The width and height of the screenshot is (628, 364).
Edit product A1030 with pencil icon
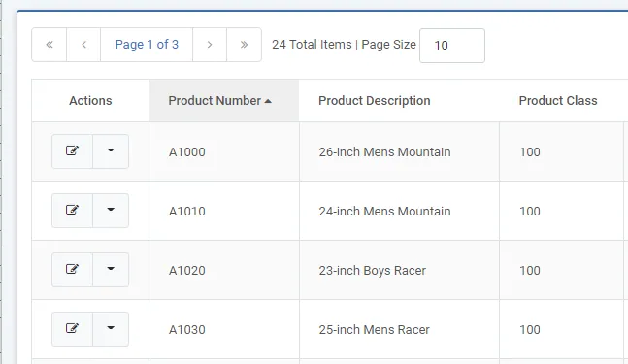pyautogui.click(x=72, y=329)
